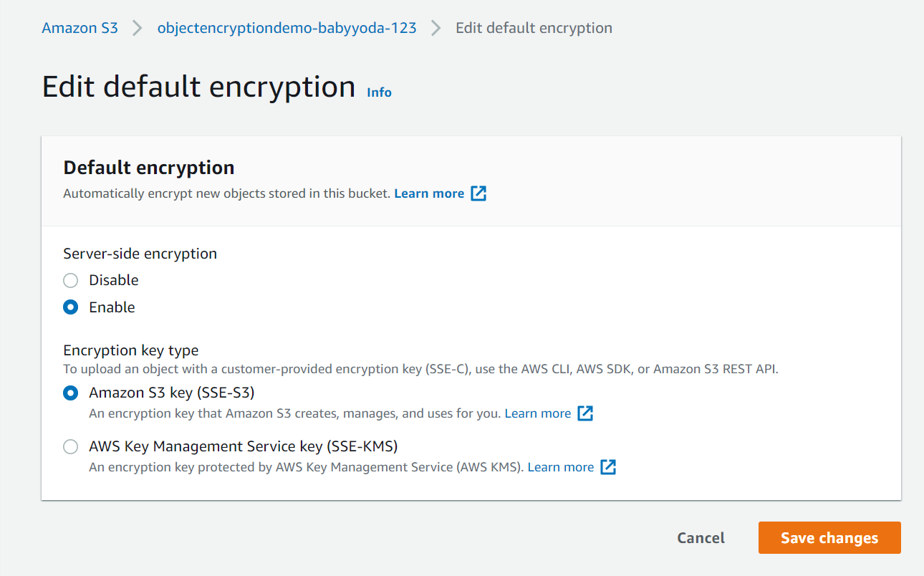
Task: Click the Edit default encryption breadcrumb text
Action: 534,29
